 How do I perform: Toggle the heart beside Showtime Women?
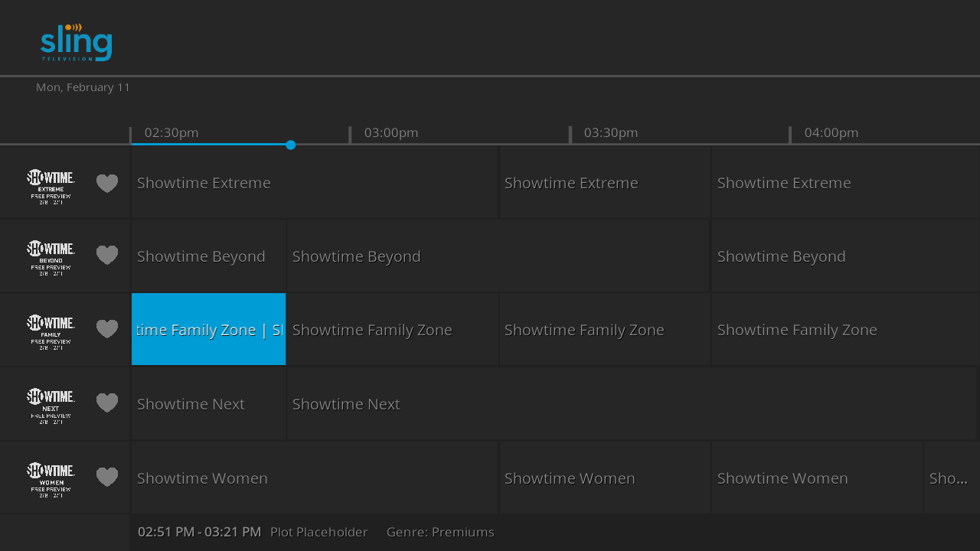coord(107,478)
